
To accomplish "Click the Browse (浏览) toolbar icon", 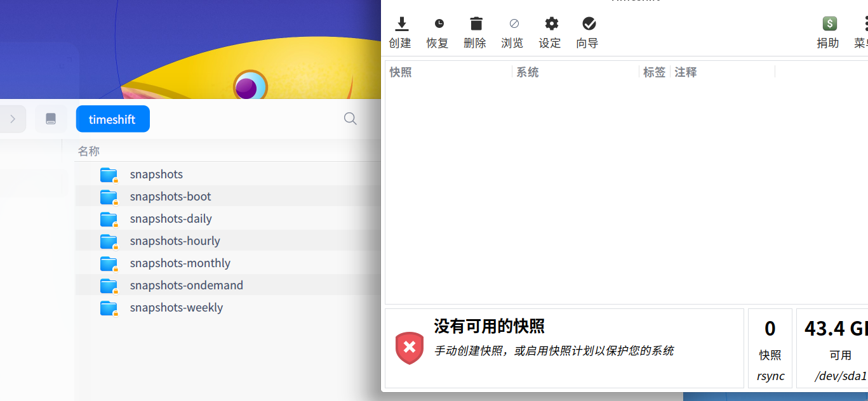I will click(514, 24).
